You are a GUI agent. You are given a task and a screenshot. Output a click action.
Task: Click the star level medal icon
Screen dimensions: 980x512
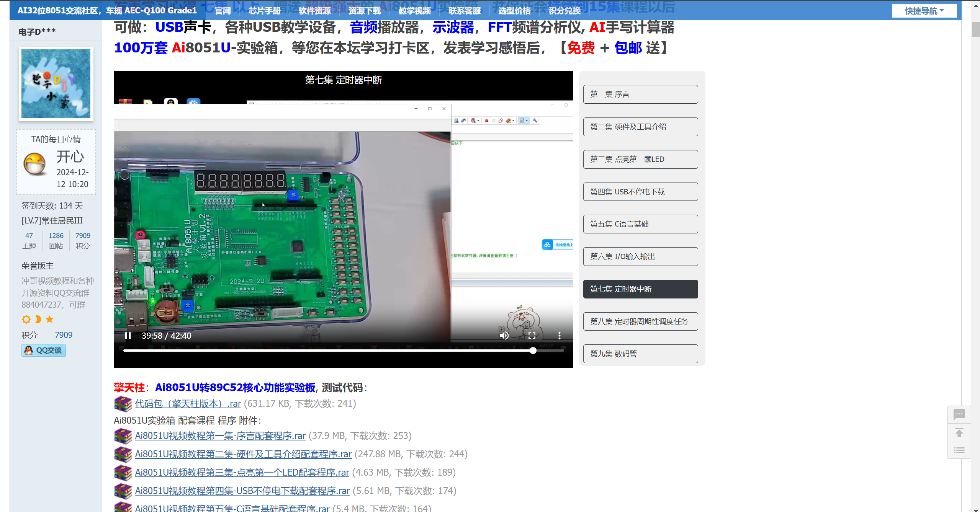pos(49,319)
